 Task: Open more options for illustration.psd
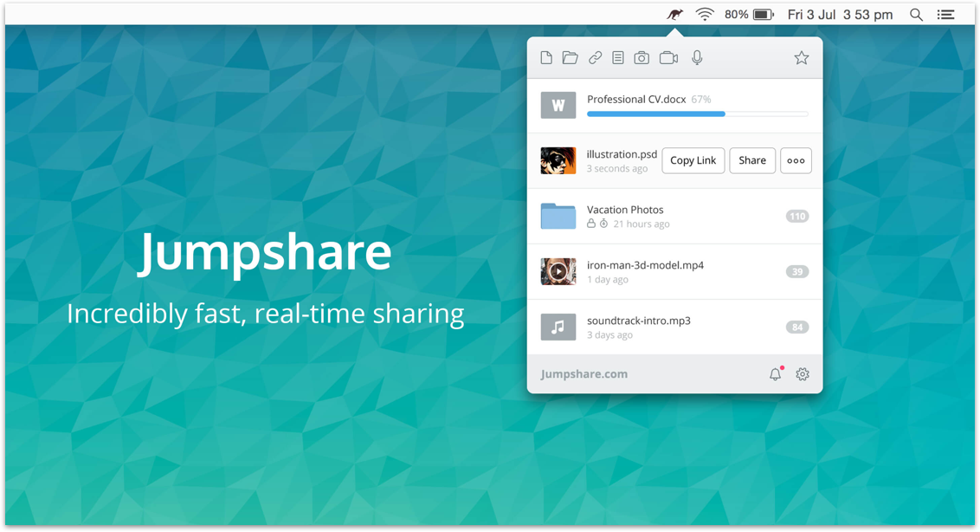pyautogui.click(x=796, y=160)
